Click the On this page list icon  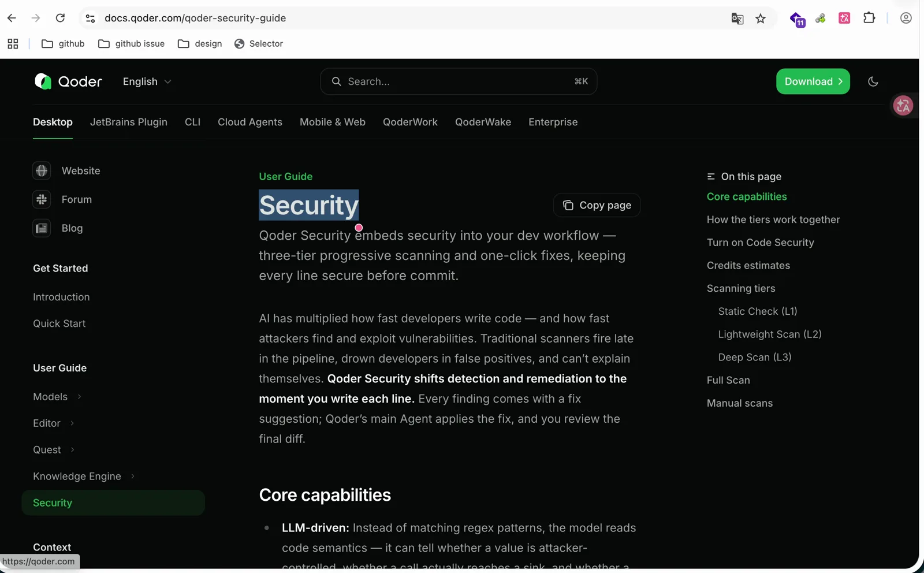(711, 177)
